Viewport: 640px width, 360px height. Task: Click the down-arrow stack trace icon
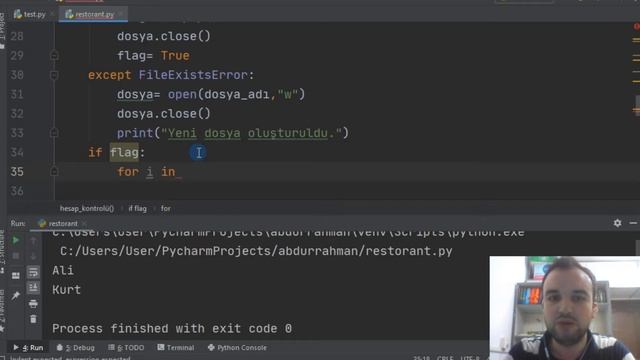[x=33, y=256]
